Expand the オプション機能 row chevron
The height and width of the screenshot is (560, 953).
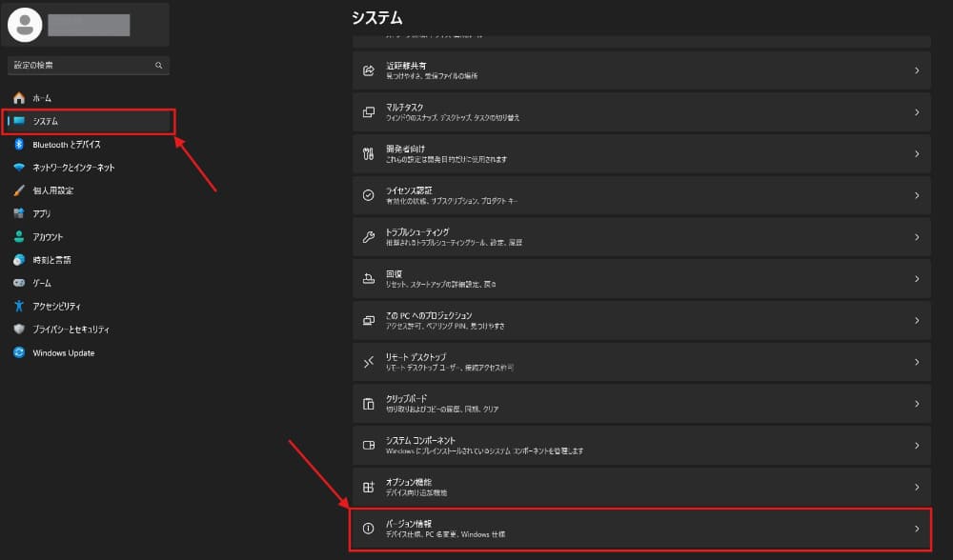click(x=915, y=487)
